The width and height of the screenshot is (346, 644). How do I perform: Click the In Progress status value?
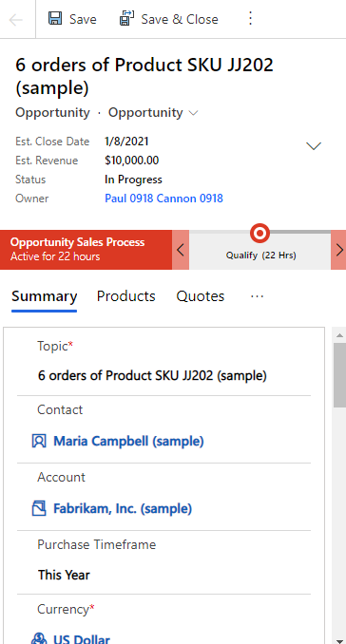tap(133, 180)
